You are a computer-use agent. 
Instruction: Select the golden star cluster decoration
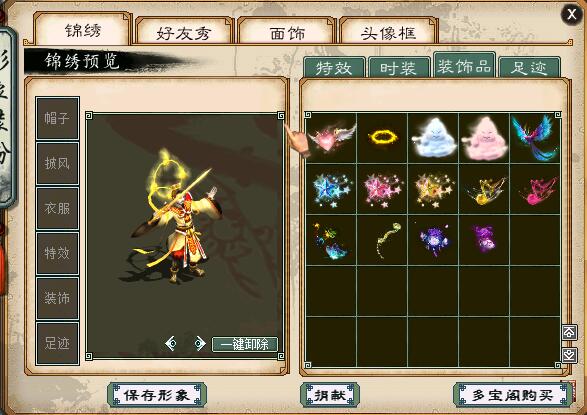[x=433, y=189]
